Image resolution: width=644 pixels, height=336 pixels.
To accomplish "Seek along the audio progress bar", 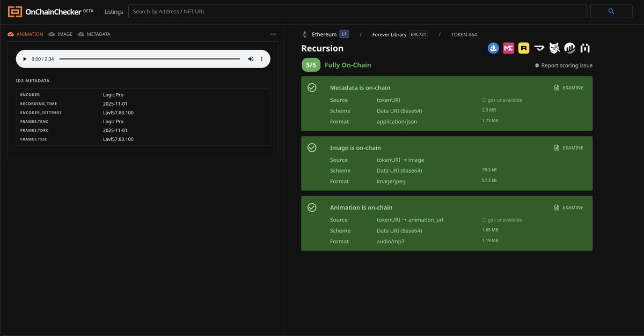I will pos(150,59).
